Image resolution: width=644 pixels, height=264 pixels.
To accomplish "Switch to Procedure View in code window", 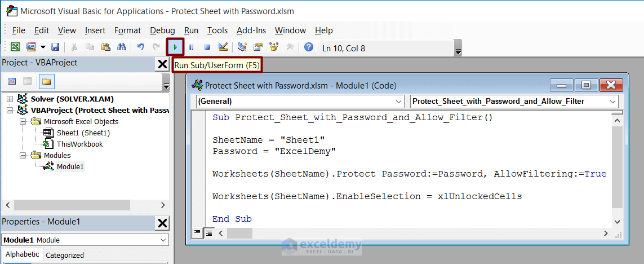I will [x=198, y=232].
